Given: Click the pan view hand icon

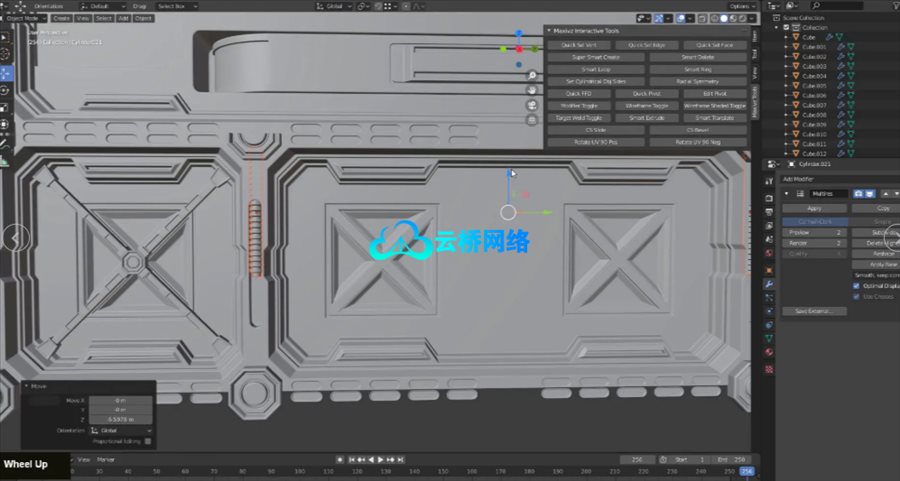Looking at the screenshot, I should [x=532, y=90].
